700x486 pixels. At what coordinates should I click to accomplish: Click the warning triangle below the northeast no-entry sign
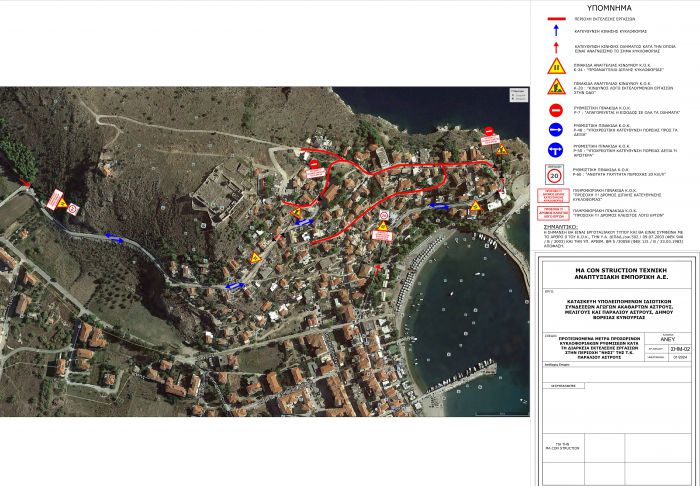(502, 150)
